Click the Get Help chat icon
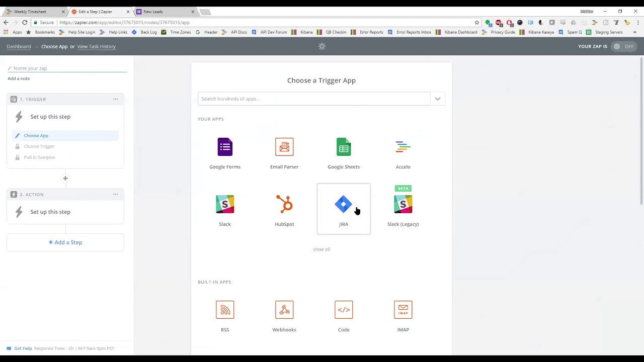 [9, 348]
